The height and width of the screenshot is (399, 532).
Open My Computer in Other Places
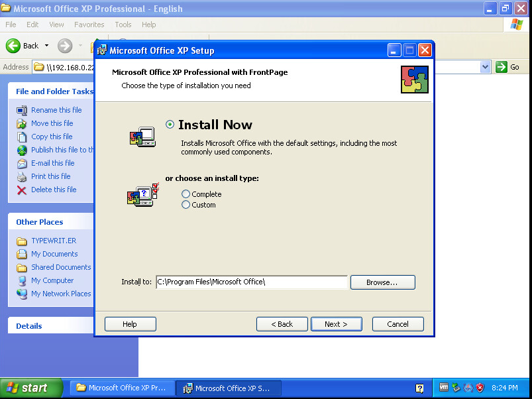pos(52,280)
